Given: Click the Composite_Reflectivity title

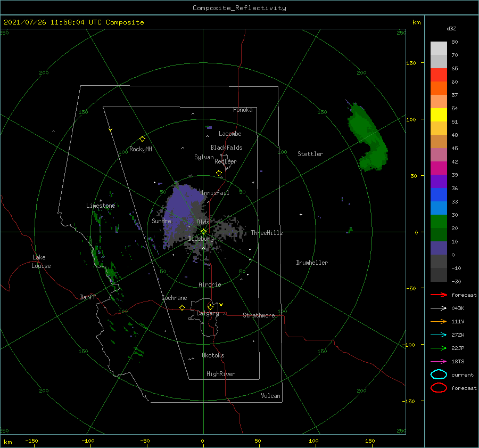Looking at the screenshot, I should [239, 8].
